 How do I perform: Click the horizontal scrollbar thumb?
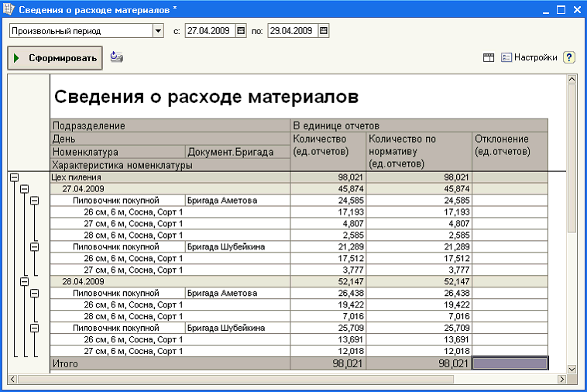[236, 379]
